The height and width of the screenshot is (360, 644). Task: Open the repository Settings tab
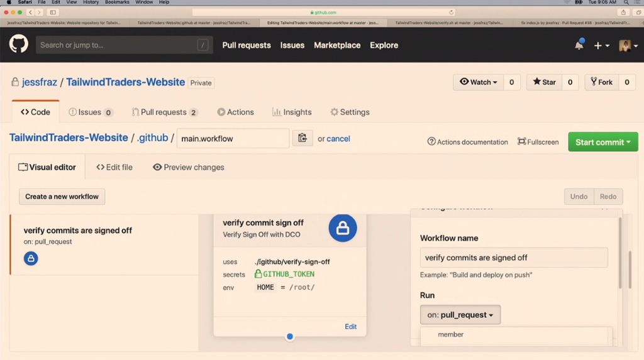[350, 112]
